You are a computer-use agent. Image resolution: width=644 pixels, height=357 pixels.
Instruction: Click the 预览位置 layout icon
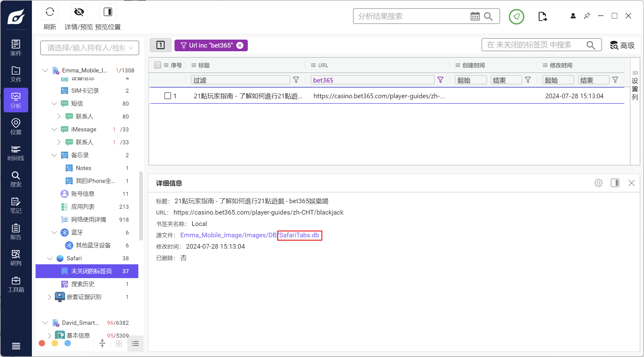pos(108,12)
